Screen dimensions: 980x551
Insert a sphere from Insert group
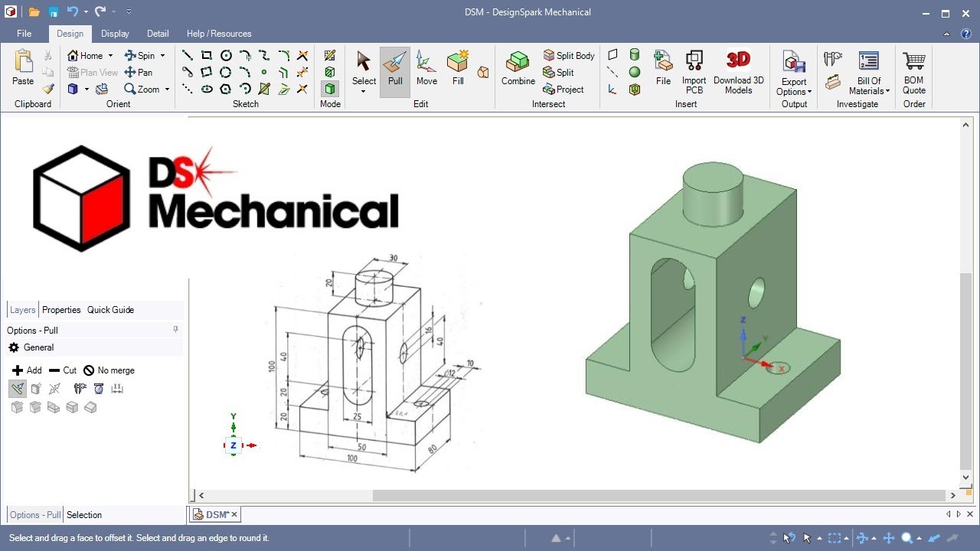[x=634, y=72]
